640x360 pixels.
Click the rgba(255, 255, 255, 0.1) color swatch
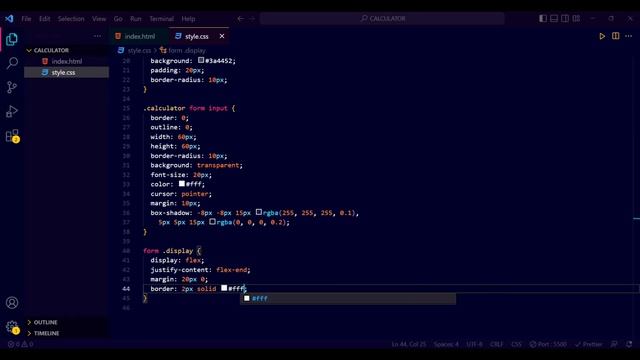point(259,212)
